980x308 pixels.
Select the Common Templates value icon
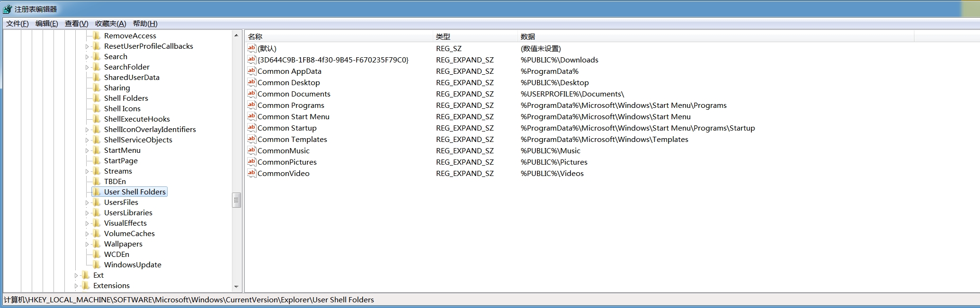(251, 139)
